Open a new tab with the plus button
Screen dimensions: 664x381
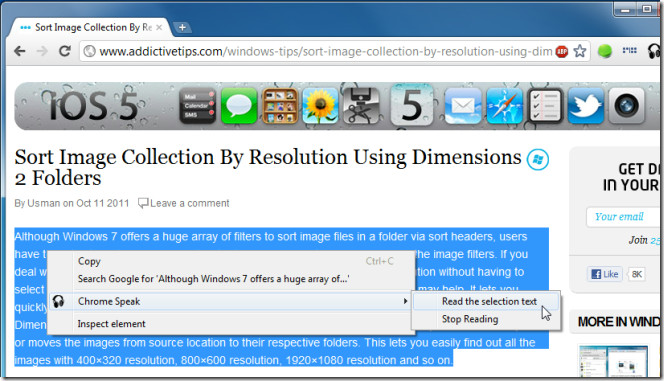click(x=182, y=28)
